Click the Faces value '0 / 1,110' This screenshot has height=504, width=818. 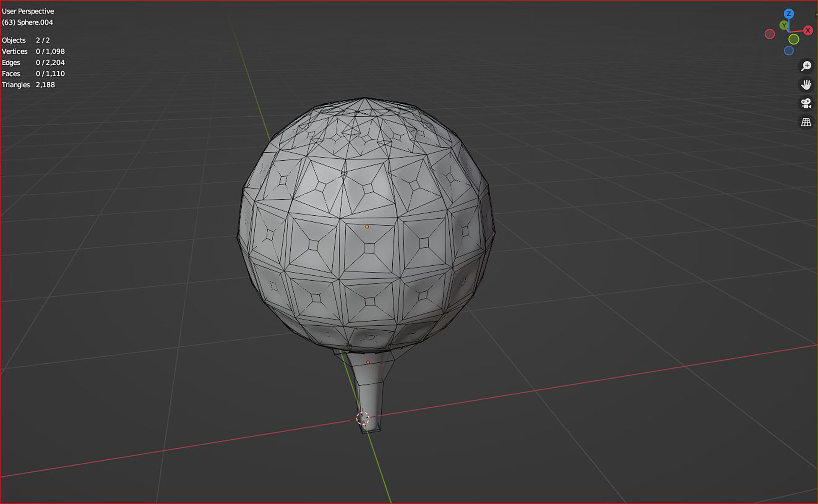(x=50, y=74)
